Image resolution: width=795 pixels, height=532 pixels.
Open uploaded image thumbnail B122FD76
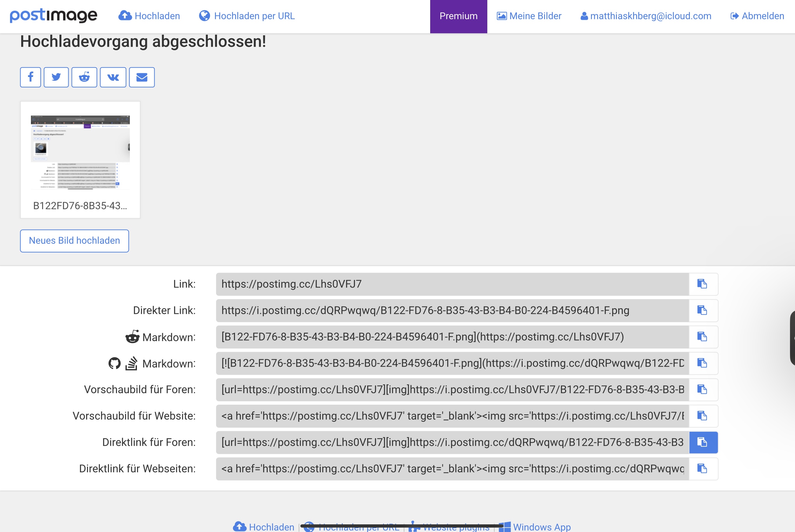pos(80,153)
